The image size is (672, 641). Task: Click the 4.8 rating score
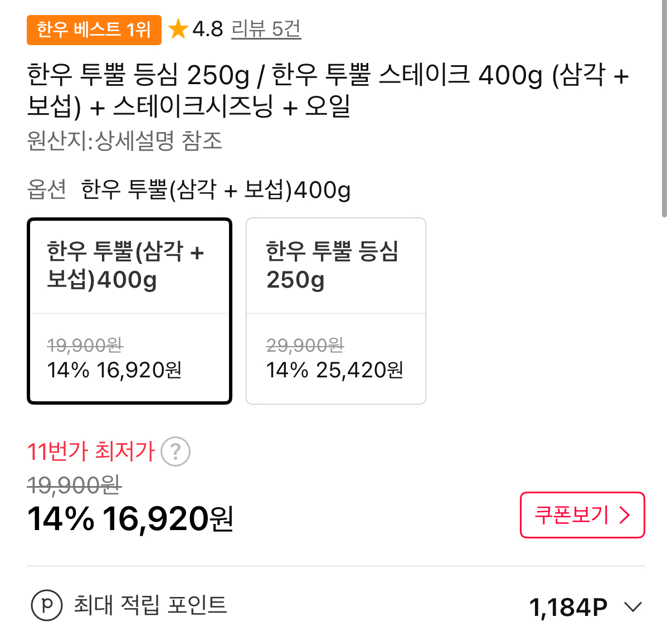coord(208,29)
